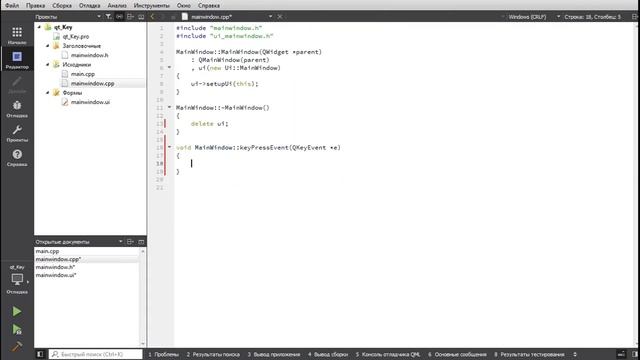The image size is (640, 360).
Task: Click filter tree funnel icon
Action: [108, 17]
